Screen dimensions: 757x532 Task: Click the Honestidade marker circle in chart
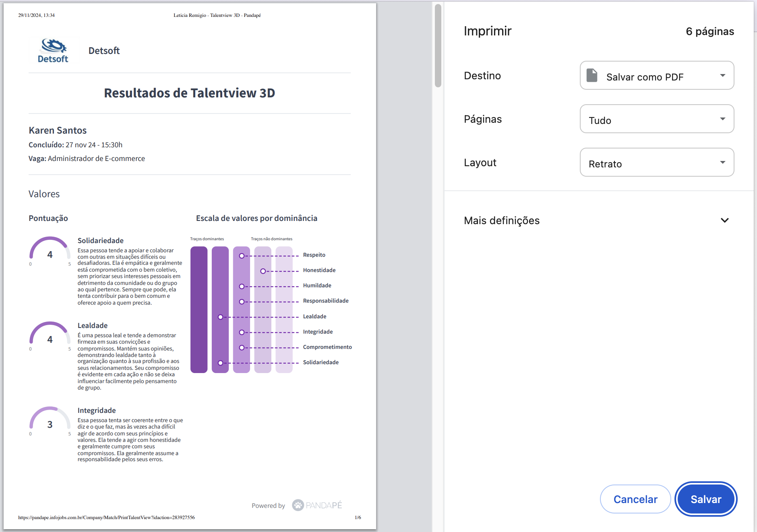[x=263, y=271]
